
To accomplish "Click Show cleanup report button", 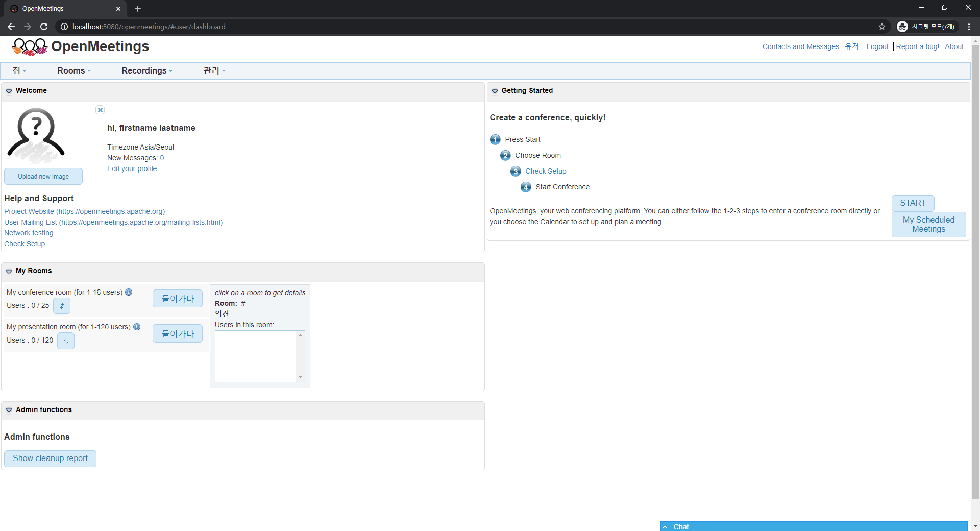I will tap(50, 458).
